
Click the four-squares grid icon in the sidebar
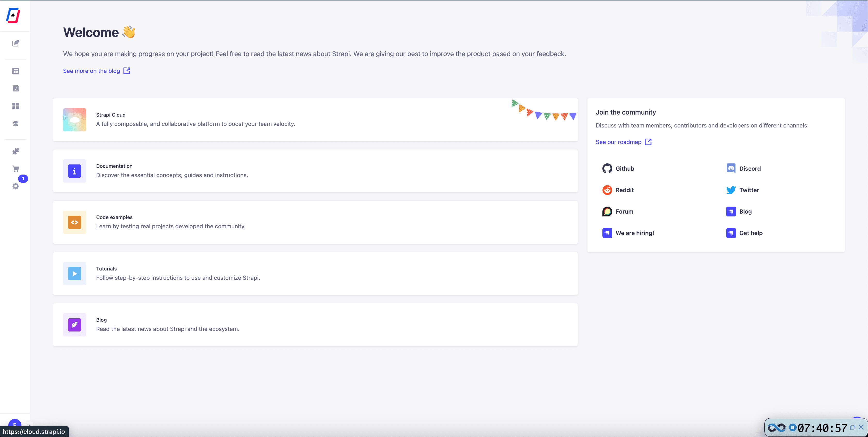(x=16, y=106)
